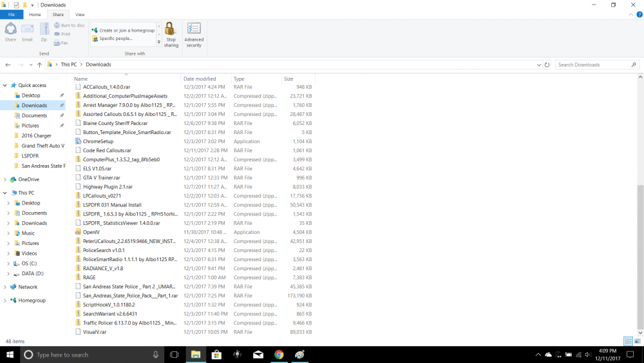
Task: Open Action Center notifications icon
Action: click(630, 355)
